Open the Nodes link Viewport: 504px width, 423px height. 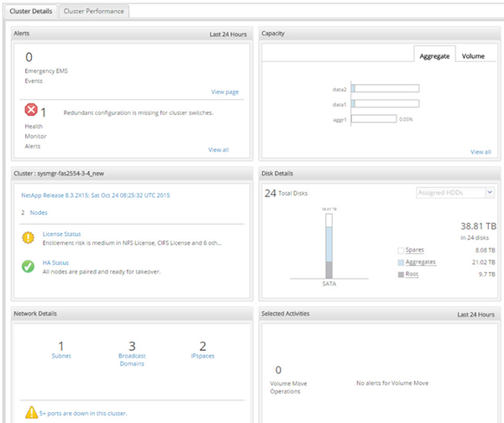(x=39, y=213)
